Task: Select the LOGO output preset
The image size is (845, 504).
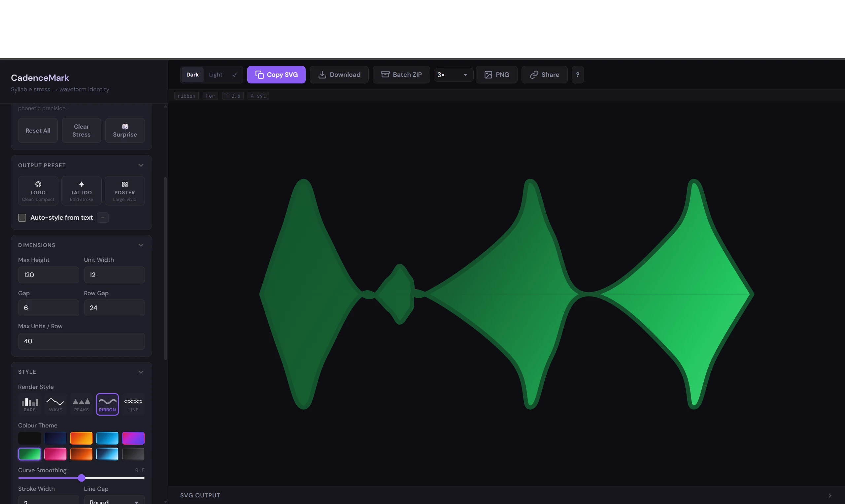Action: click(38, 191)
